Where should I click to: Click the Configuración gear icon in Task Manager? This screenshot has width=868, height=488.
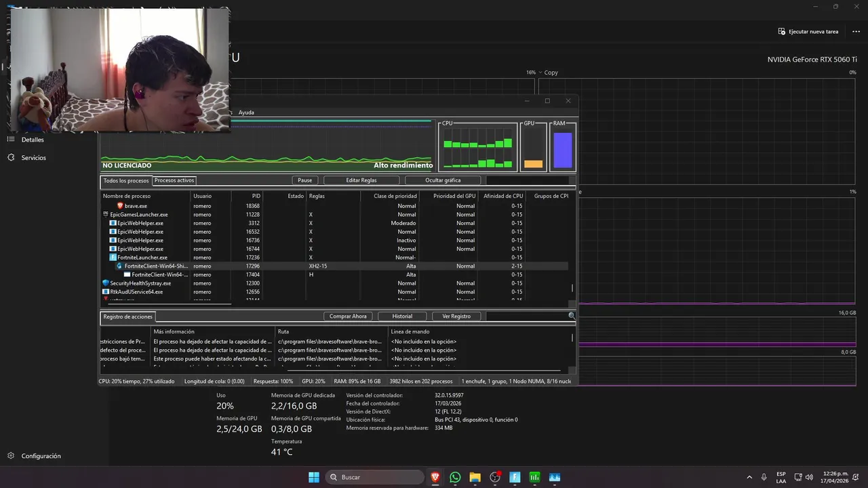(11, 456)
